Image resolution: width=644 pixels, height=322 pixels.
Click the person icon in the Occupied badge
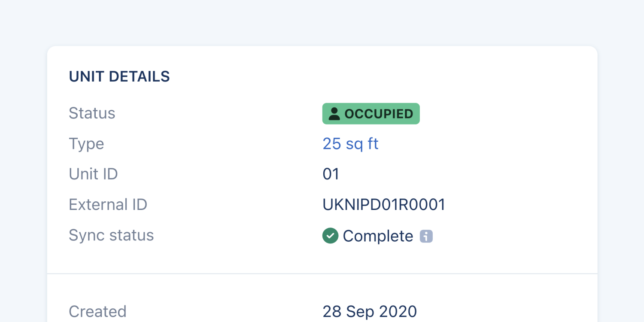coord(334,114)
